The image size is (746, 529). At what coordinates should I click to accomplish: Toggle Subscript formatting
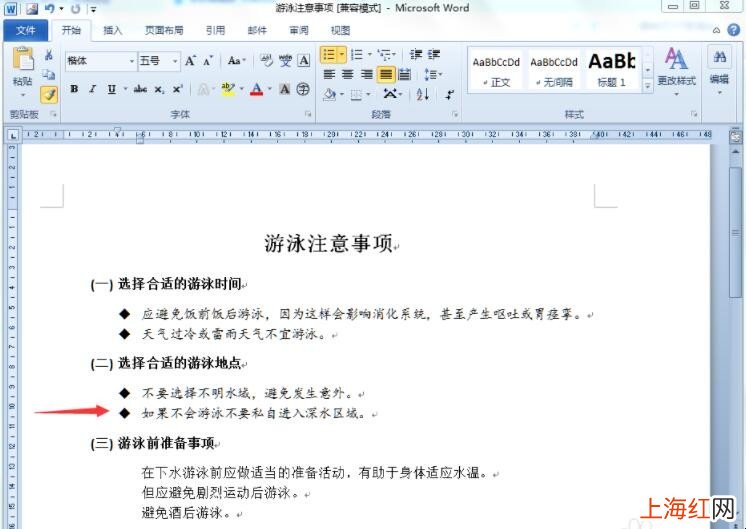160,89
